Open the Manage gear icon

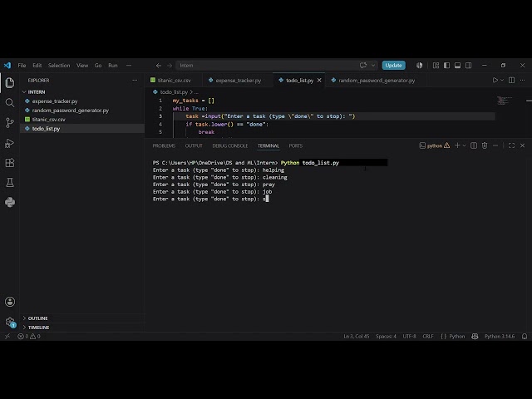10,322
